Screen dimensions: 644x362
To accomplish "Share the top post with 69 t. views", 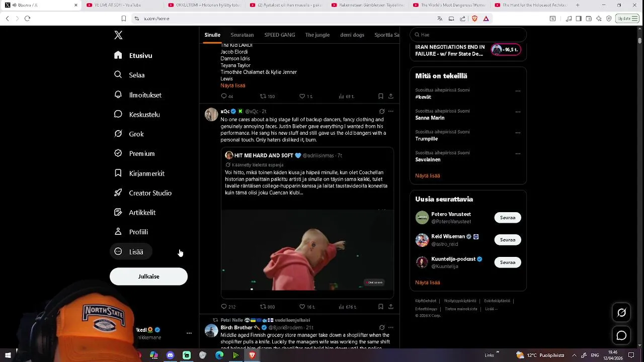I will pyautogui.click(x=390, y=96).
